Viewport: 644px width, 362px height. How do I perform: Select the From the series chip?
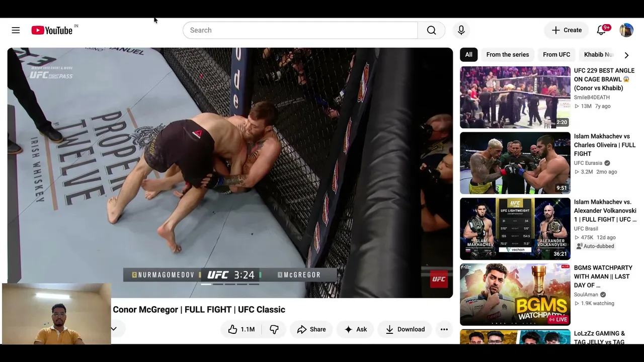pyautogui.click(x=508, y=54)
